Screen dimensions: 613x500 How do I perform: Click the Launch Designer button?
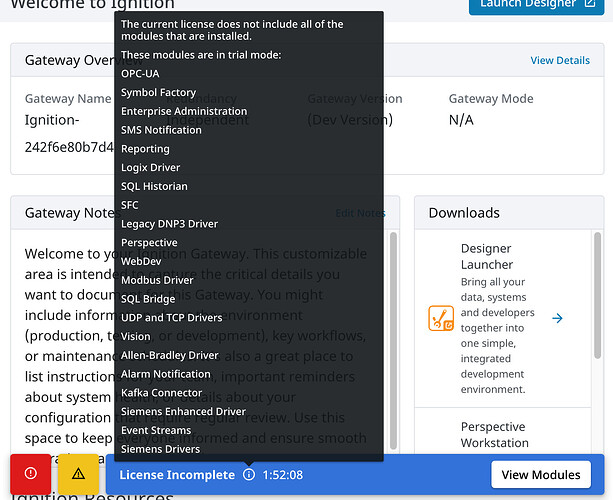(x=536, y=5)
